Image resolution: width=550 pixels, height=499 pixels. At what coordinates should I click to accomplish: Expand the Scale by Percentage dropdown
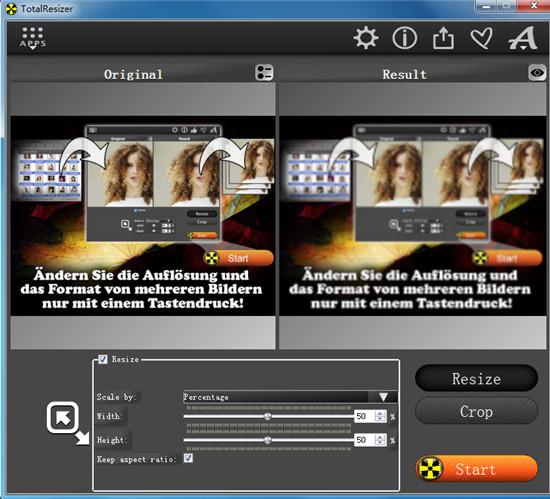pos(290,397)
